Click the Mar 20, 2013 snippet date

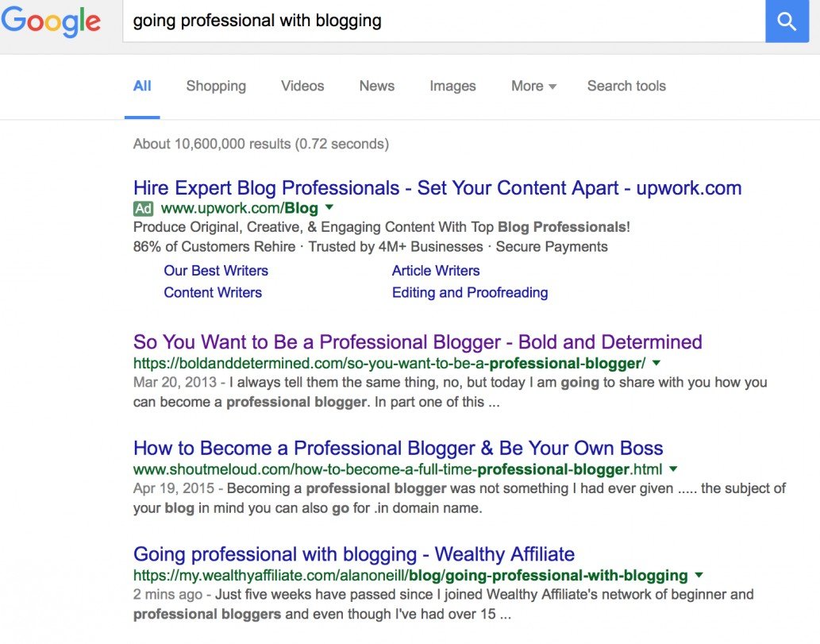click(x=175, y=383)
